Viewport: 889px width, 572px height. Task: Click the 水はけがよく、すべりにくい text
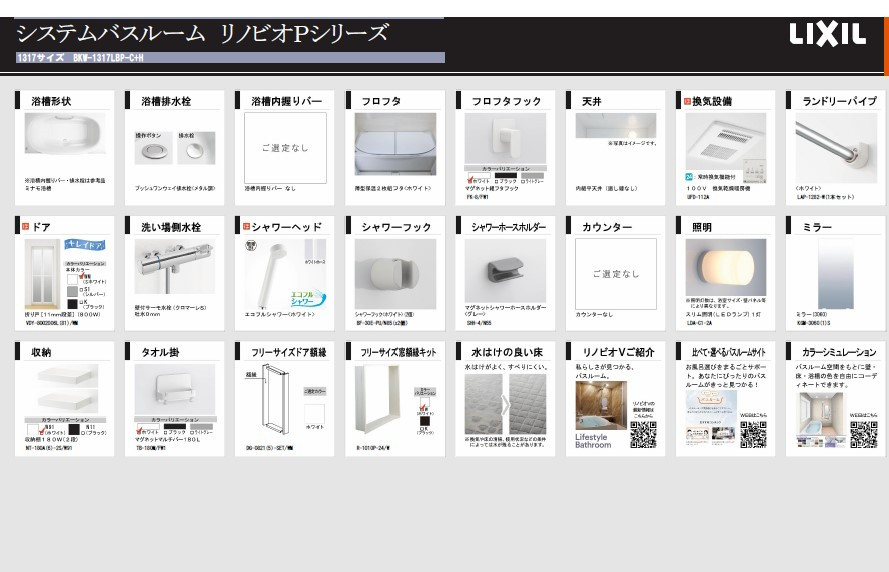[506, 367]
